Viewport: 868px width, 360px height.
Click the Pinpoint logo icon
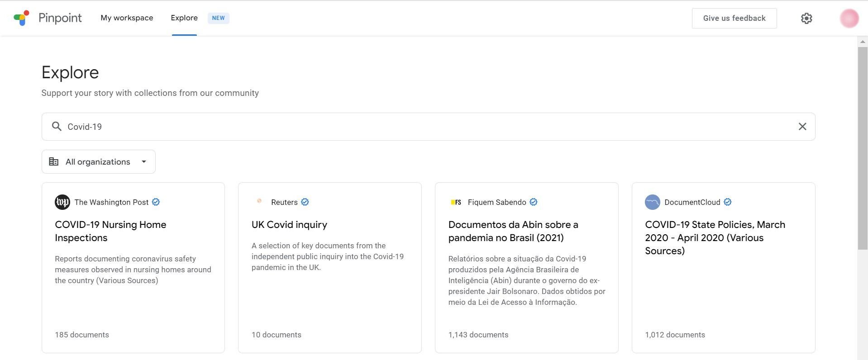pos(21,18)
